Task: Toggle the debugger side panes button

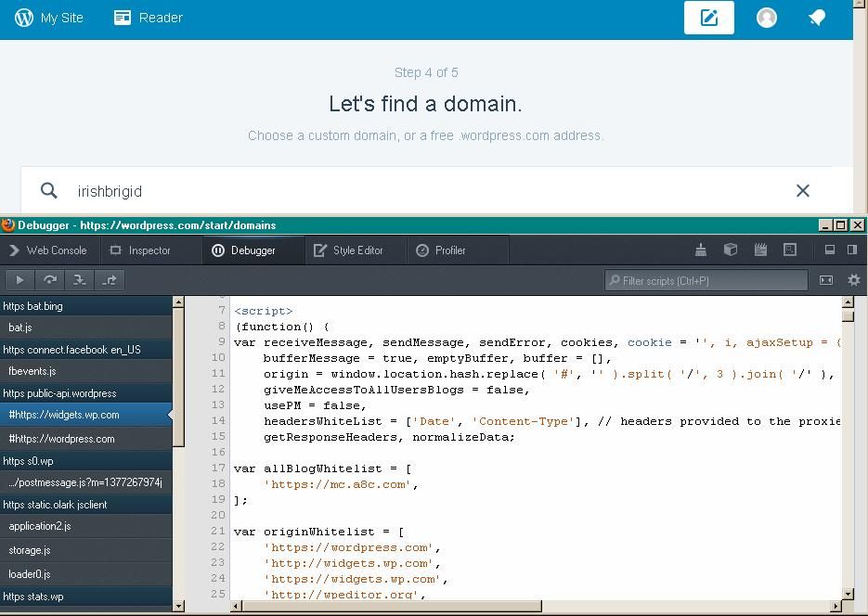Action: 826,280
